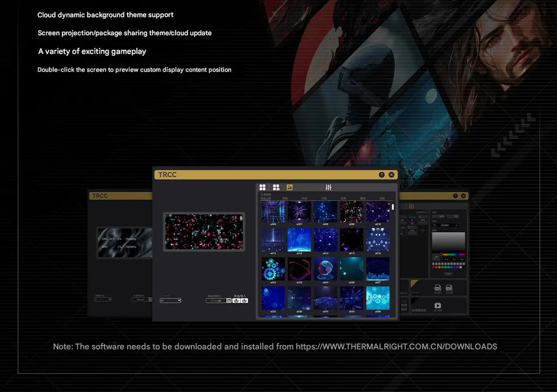Open the local themes grid icon tab
Viewport: 557px width, 392px height.
263,187
